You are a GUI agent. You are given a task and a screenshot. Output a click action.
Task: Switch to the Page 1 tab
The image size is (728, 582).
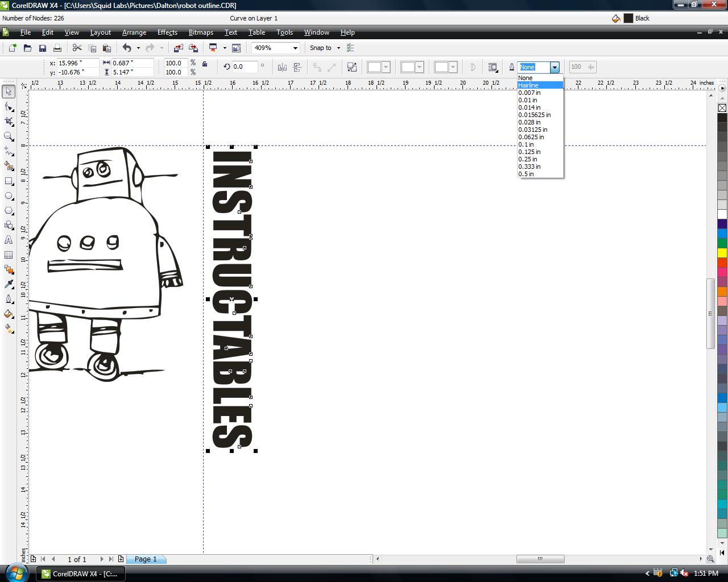tap(146, 559)
